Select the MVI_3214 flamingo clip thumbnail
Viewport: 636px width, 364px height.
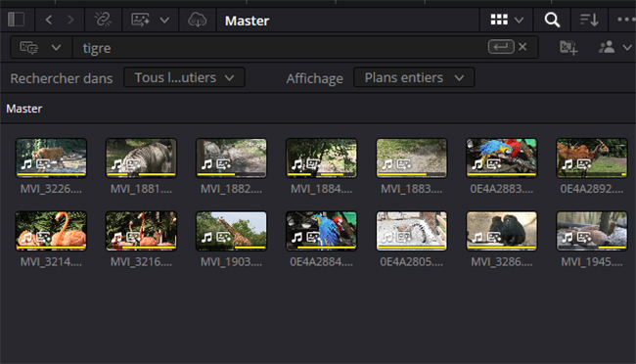coord(51,231)
